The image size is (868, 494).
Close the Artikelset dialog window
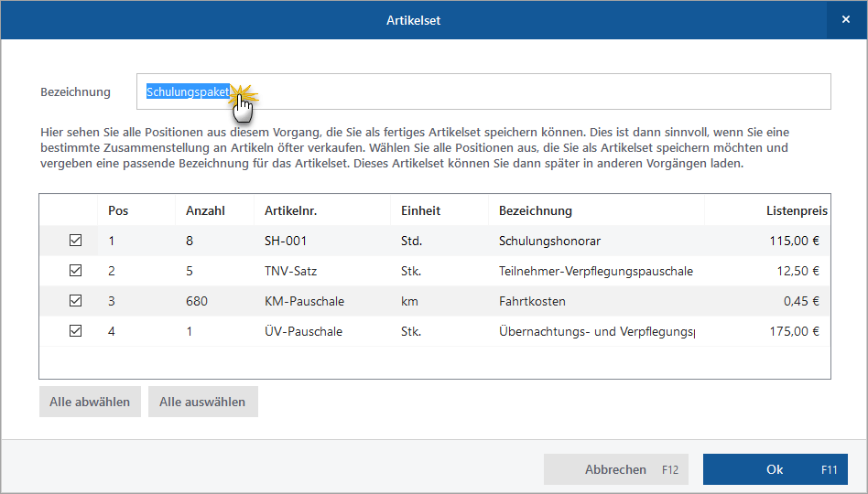click(847, 19)
